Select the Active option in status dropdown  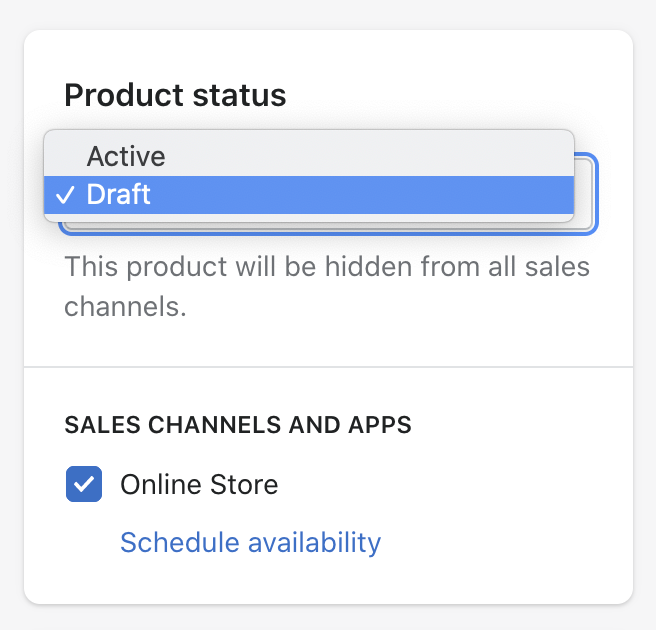[309, 156]
